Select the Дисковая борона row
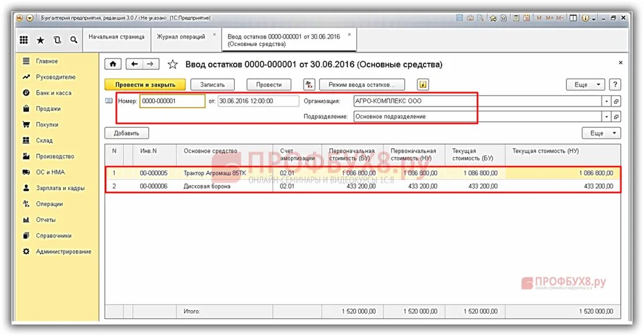This screenshot has height=336, width=644. (x=363, y=186)
